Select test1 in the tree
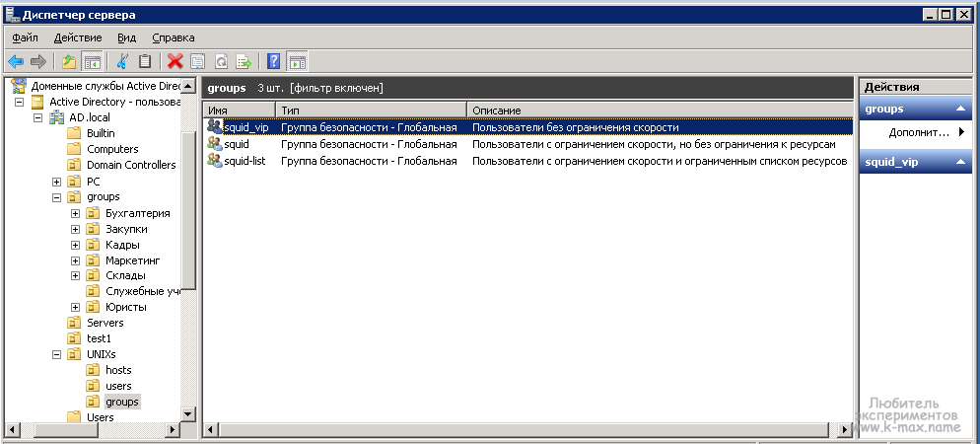 (x=99, y=338)
